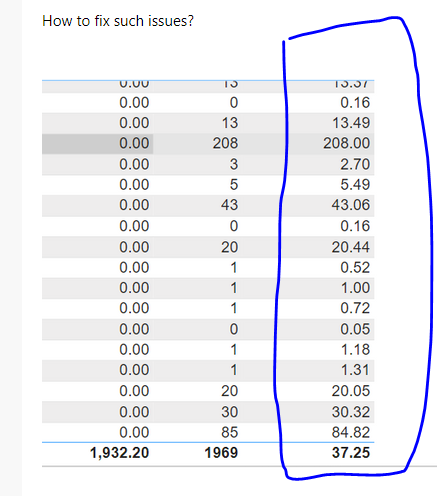Select the 0.05 value cell

coord(355,329)
